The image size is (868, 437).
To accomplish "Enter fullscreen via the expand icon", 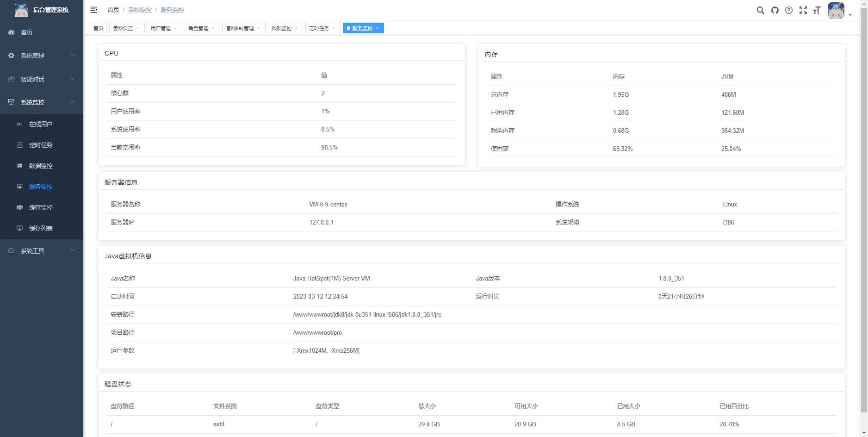I will 803,10.
